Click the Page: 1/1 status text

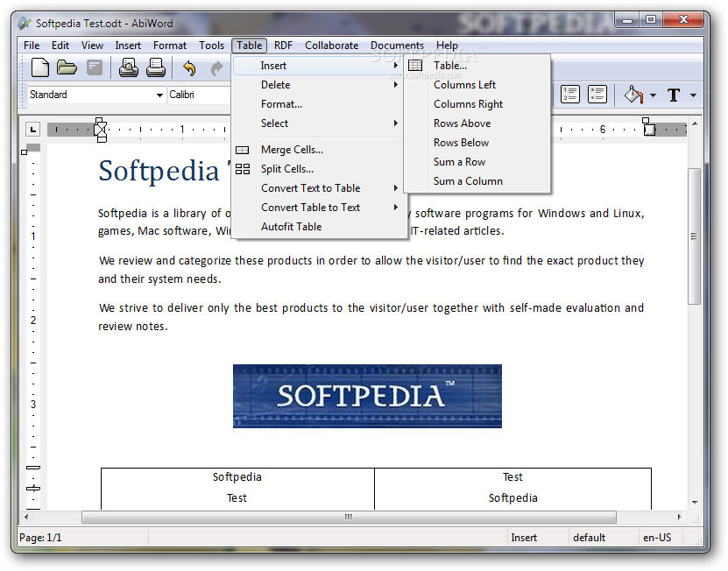[x=40, y=538]
